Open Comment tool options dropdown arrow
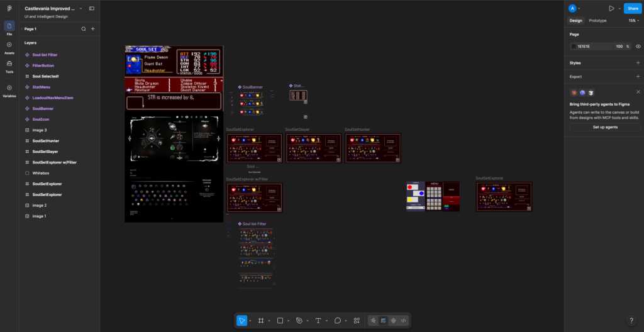The image size is (644, 332). tap(346, 321)
